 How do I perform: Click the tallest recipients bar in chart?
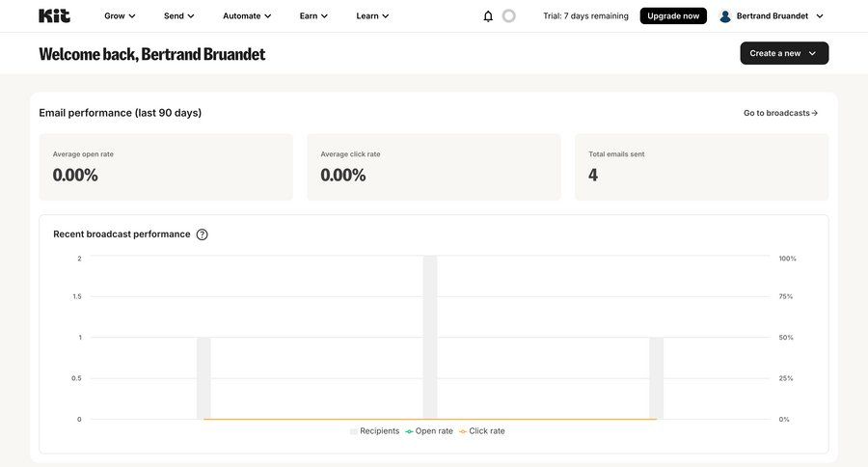[430, 338]
